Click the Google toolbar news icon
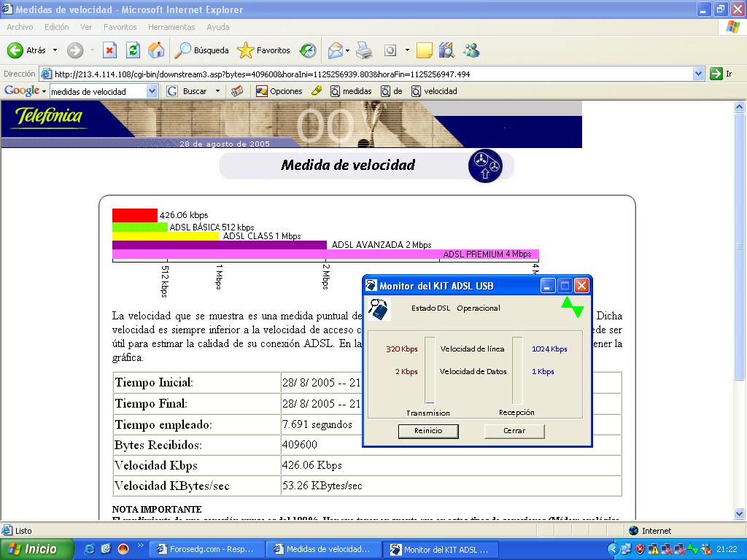 237,91
